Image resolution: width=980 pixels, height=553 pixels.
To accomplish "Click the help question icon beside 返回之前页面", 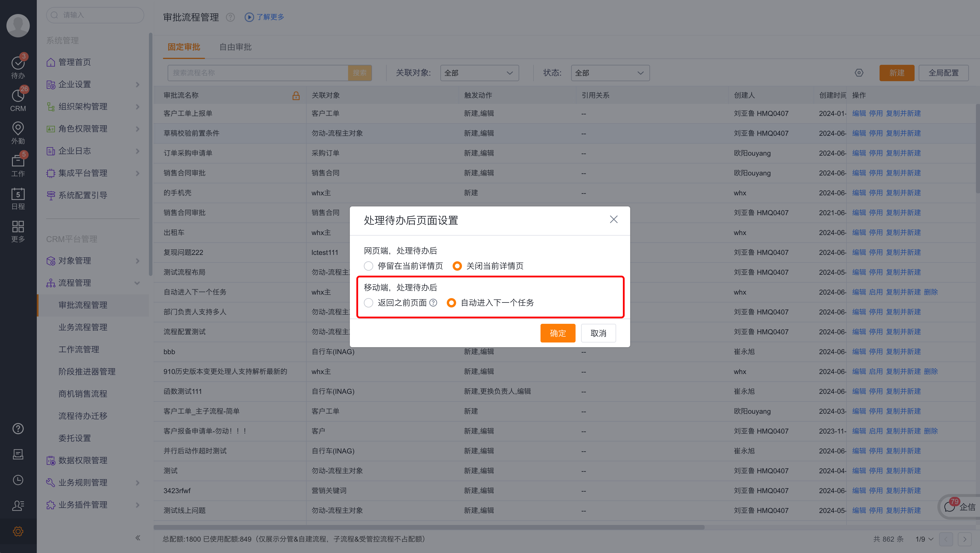I will (433, 303).
